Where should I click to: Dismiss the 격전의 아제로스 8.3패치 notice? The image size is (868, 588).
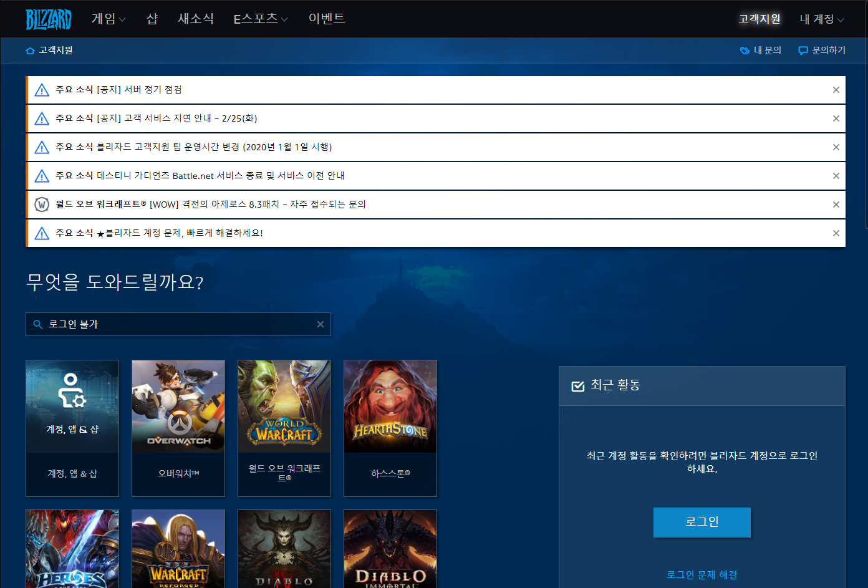point(836,205)
